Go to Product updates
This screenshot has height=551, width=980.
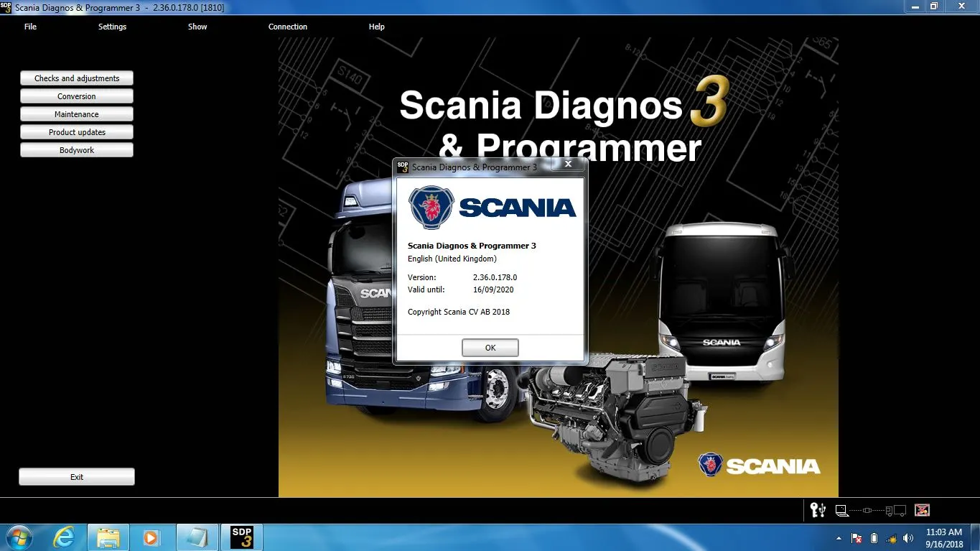[x=77, y=132]
